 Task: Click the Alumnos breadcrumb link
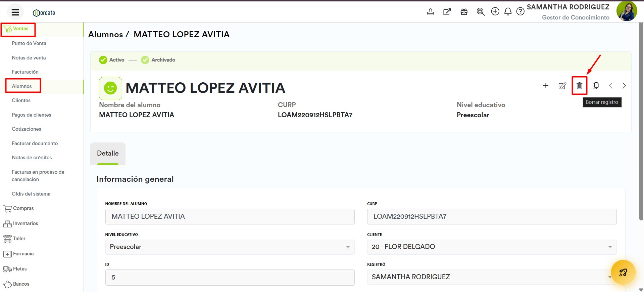point(106,35)
